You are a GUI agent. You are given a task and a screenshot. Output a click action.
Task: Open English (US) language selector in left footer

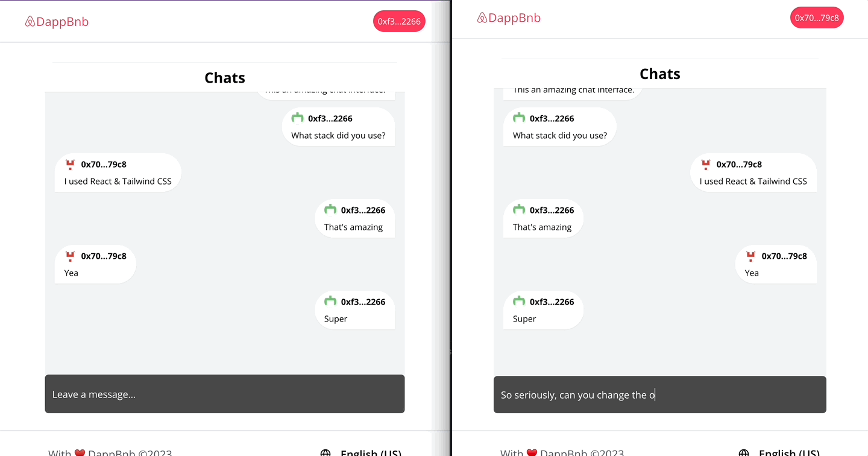click(x=370, y=452)
